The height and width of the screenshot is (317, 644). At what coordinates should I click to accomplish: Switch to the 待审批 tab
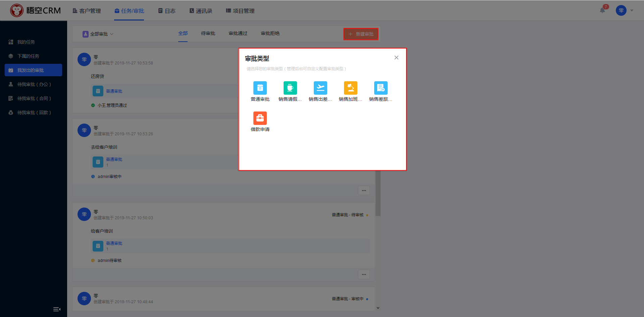tap(208, 34)
